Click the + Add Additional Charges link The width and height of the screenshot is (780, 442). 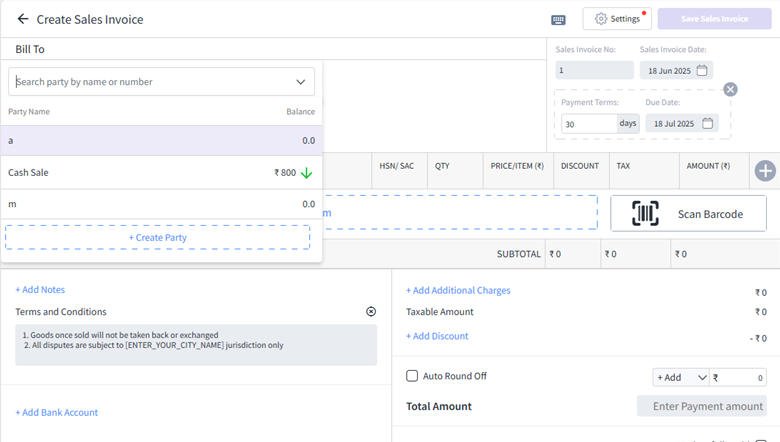[458, 290]
